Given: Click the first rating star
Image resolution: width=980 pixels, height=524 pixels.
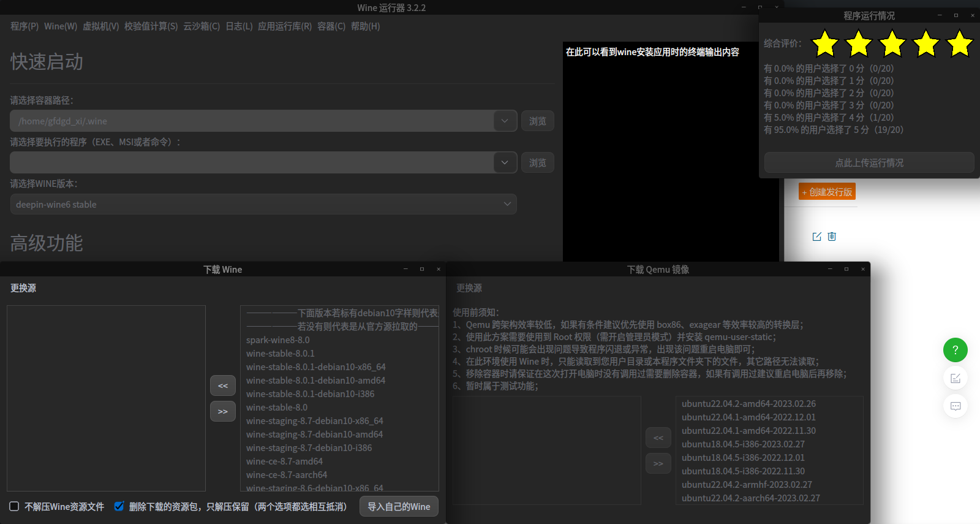Looking at the screenshot, I should click(x=825, y=44).
